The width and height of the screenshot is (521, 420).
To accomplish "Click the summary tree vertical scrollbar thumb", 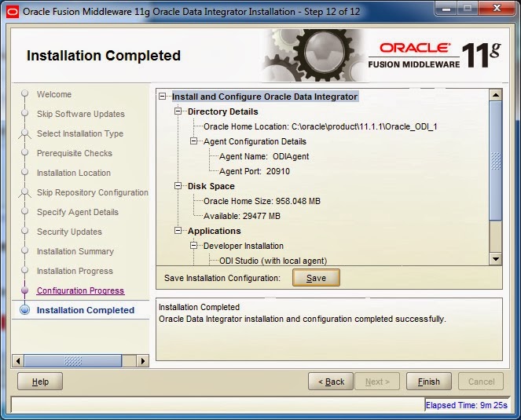I will coord(496,161).
